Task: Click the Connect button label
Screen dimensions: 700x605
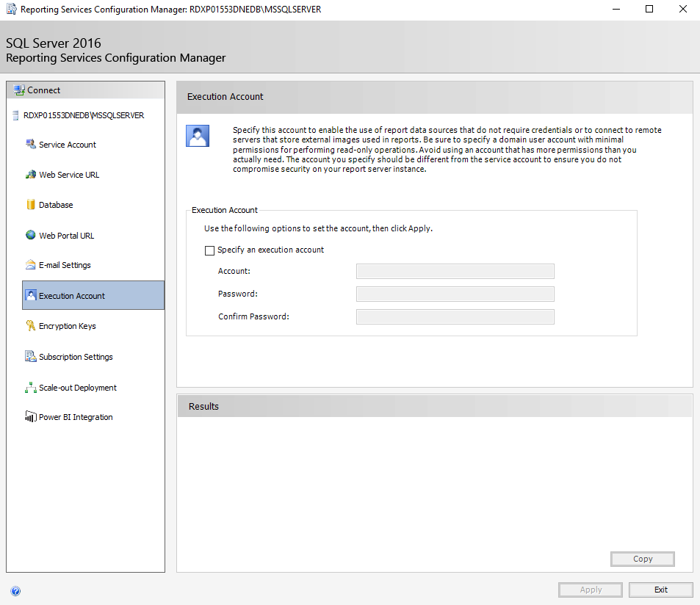Action: click(x=44, y=90)
